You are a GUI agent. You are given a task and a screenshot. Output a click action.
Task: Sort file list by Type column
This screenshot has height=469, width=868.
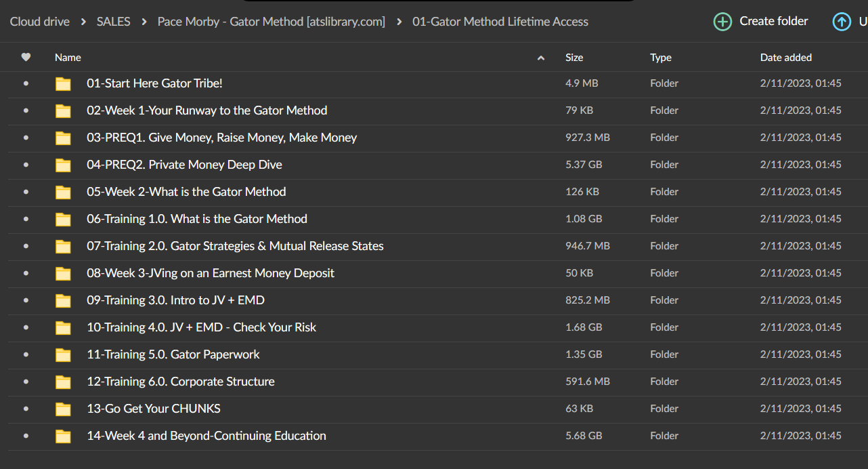tap(660, 58)
